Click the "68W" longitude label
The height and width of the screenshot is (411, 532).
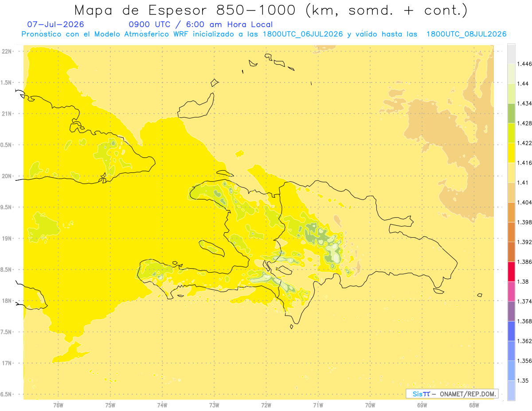[473, 405]
